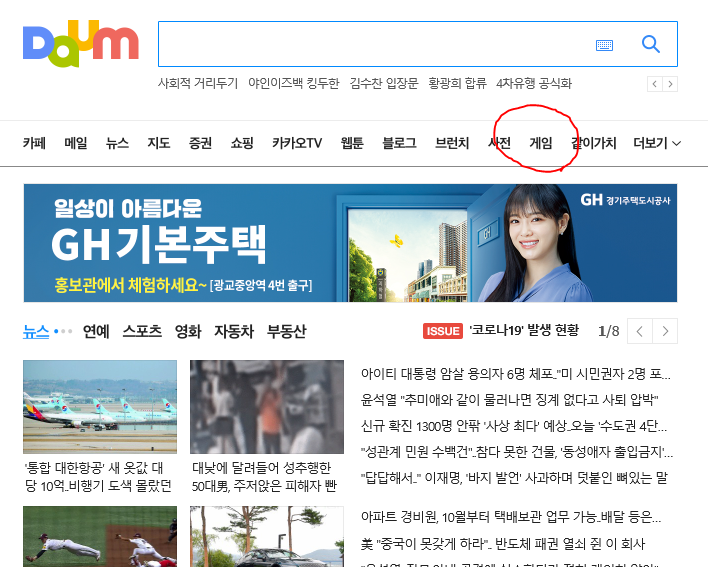This screenshot has width=708, height=567.
Task: Open 카페 in the navigation bar
Action: (x=34, y=143)
